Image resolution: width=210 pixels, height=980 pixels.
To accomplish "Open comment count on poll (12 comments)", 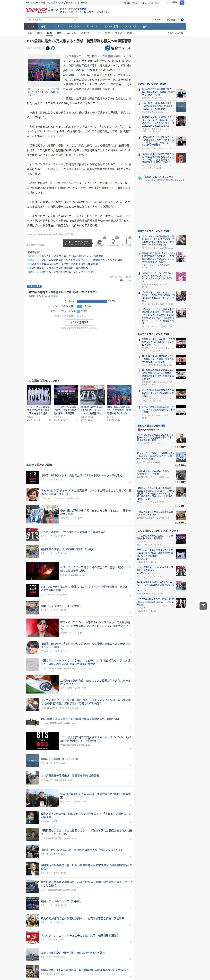I will (x=47, y=296).
